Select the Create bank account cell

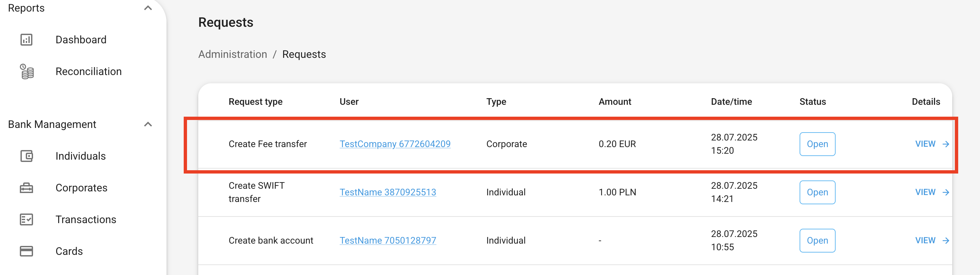[x=271, y=241]
